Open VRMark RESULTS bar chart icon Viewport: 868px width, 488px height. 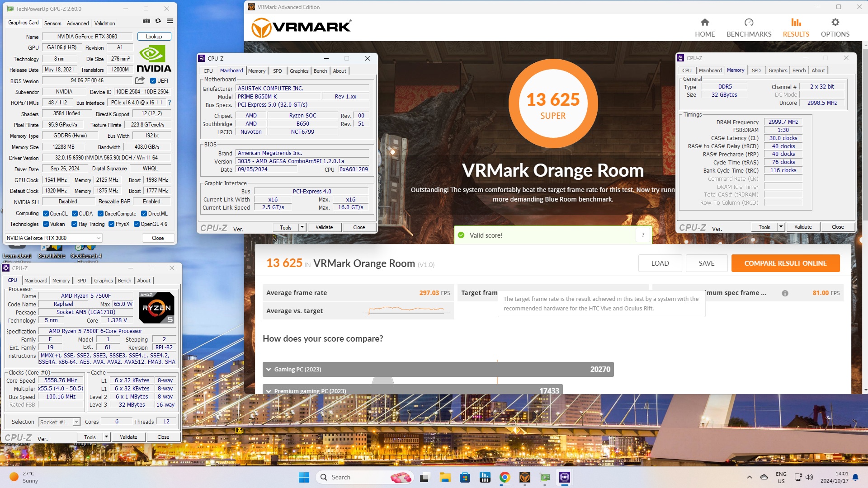(796, 22)
